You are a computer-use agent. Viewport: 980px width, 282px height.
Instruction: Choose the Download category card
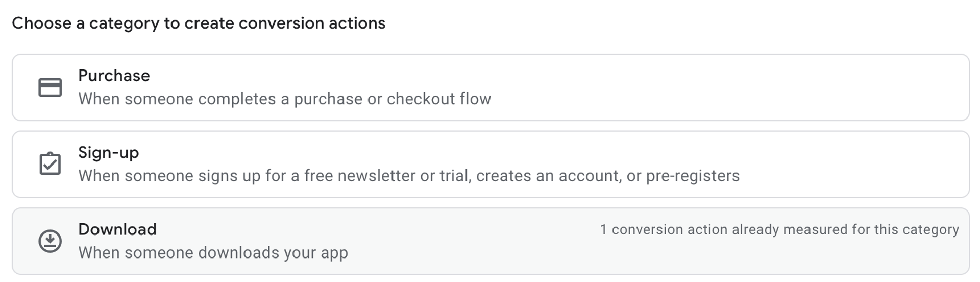tap(491, 241)
